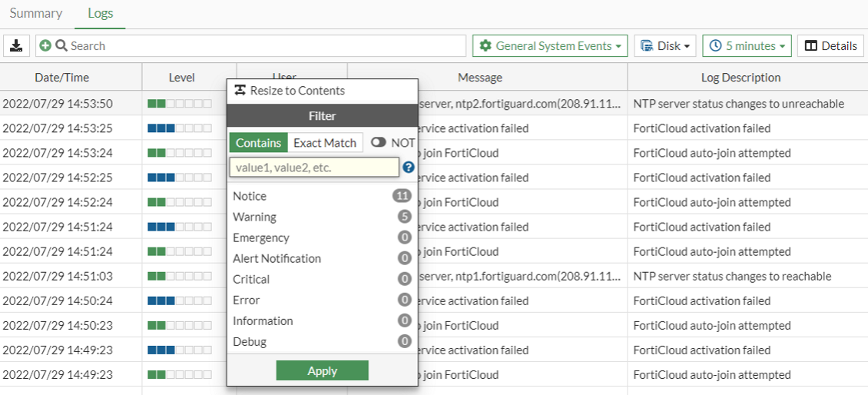868x395 pixels.
Task: Click the blue help icon beside filter input
Action: point(409,167)
